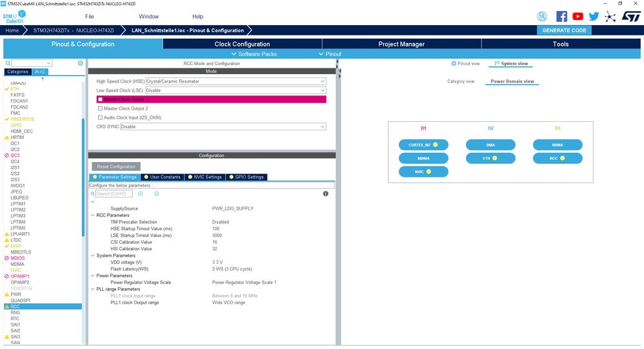Open the Facebook link icon
Image resolution: width=644 pixels, height=349 pixels.
tap(561, 16)
